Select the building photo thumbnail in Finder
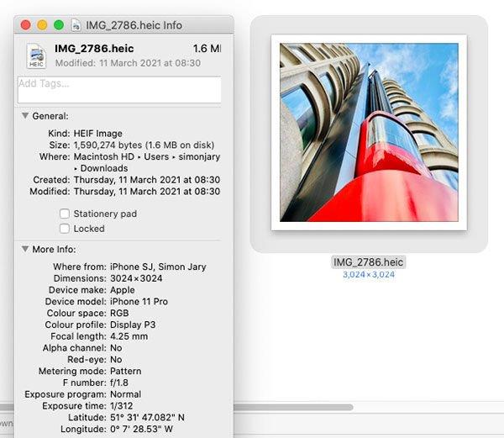 tap(369, 132)
